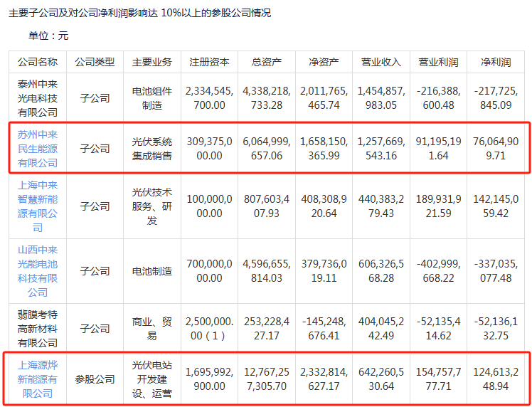The image size is (532, 407).
Task: Click the 注册资本 column header
Action: (209, 62)
